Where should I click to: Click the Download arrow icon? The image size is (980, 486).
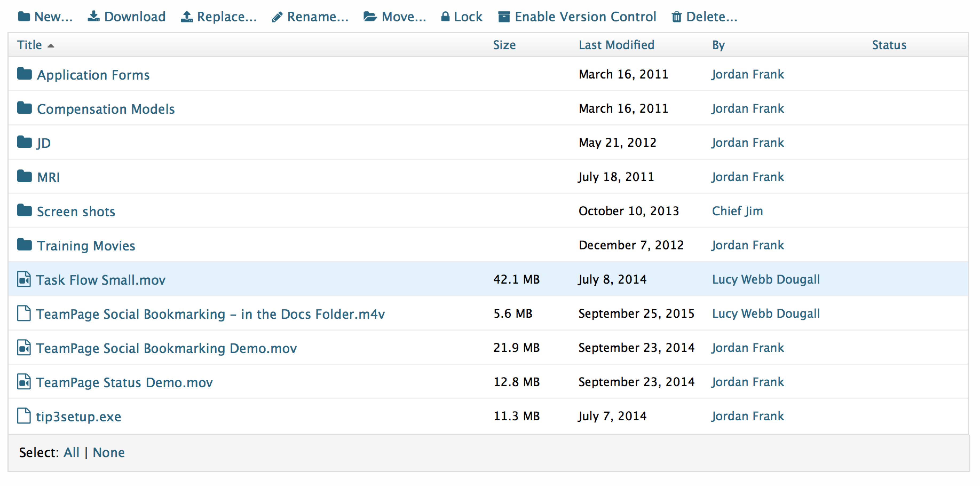pyautogui.click(x=94, y=16)
